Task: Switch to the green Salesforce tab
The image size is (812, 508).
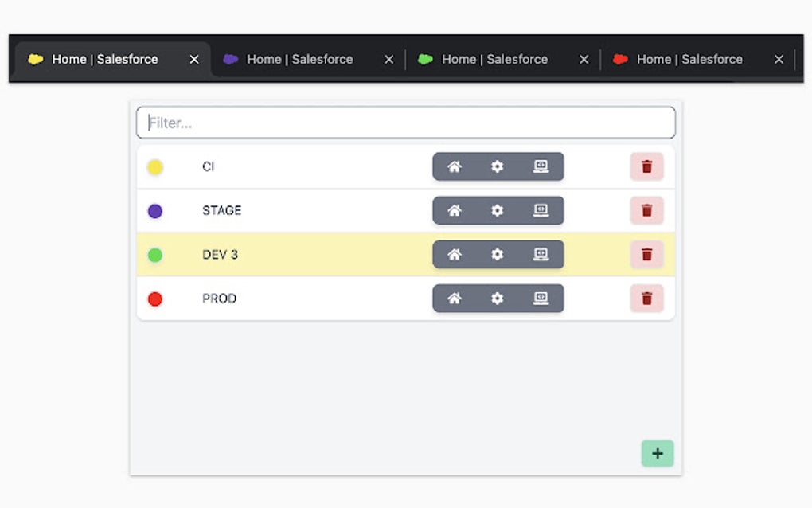Action: (494, 59)
